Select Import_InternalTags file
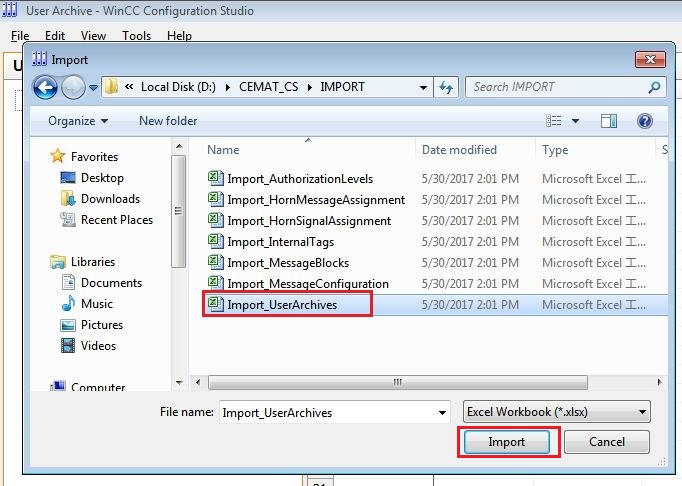 click(x=271, y=241)
